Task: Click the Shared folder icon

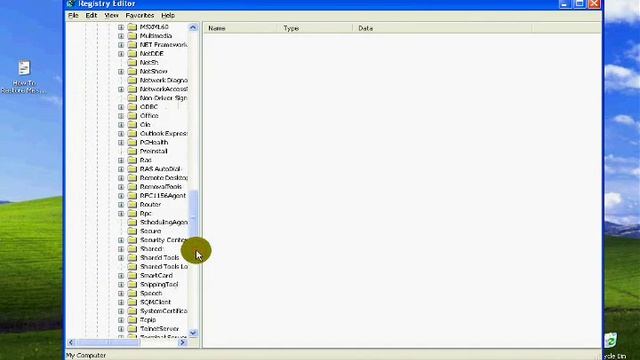Action: coord(132,249)
